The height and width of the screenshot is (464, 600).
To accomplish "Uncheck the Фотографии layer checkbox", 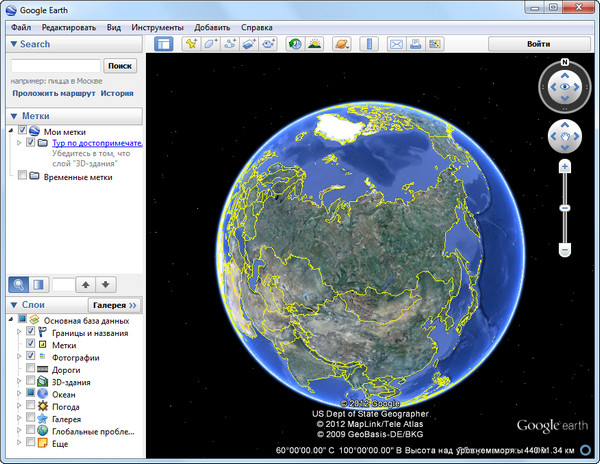I will click(30, 356).
